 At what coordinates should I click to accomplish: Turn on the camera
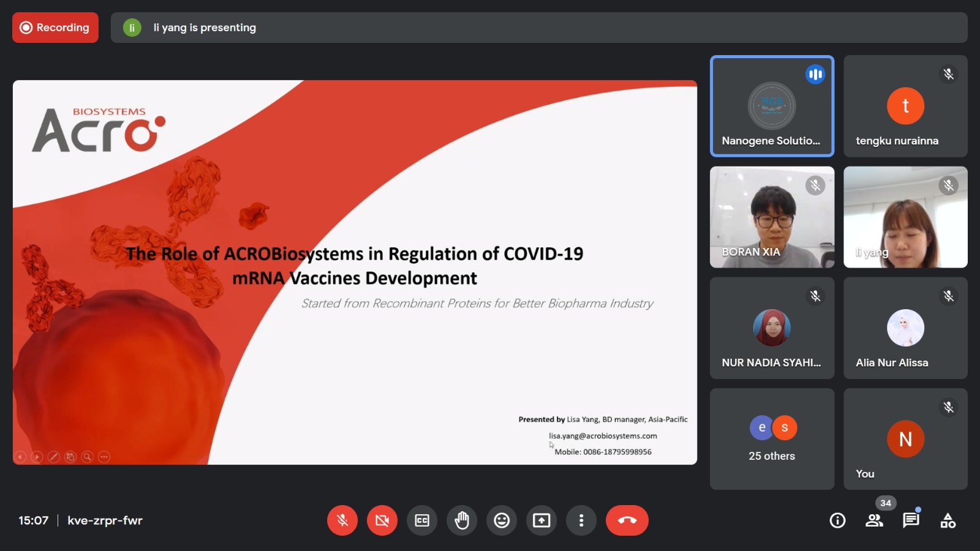pos(382,520)
